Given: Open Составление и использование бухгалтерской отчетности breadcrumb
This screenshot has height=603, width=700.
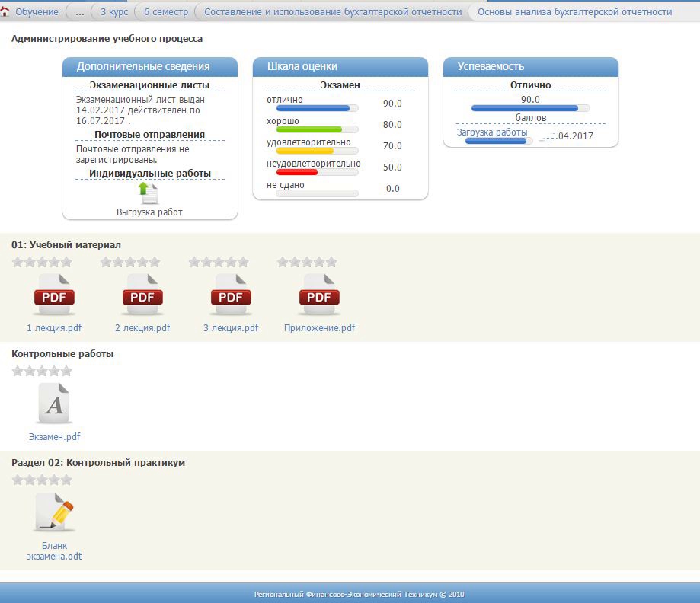Looking at the screenshot, I should tap(333, 11).
